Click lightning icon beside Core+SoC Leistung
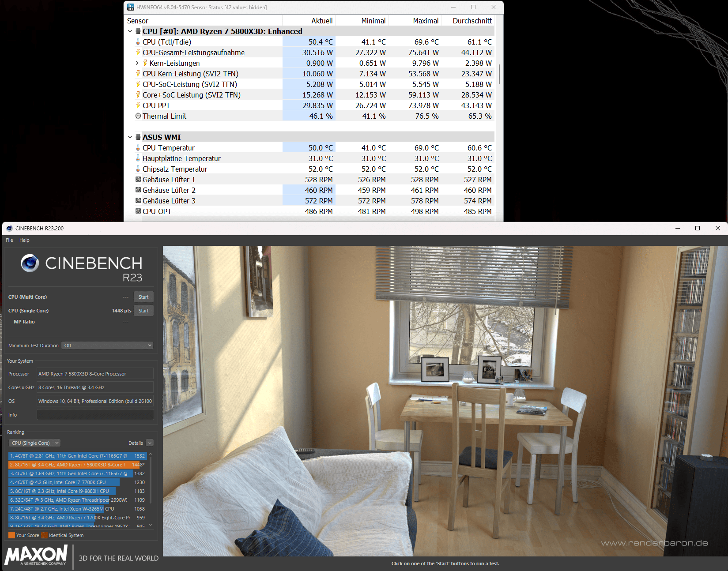728x571 pixels. (x=138, y=95)
